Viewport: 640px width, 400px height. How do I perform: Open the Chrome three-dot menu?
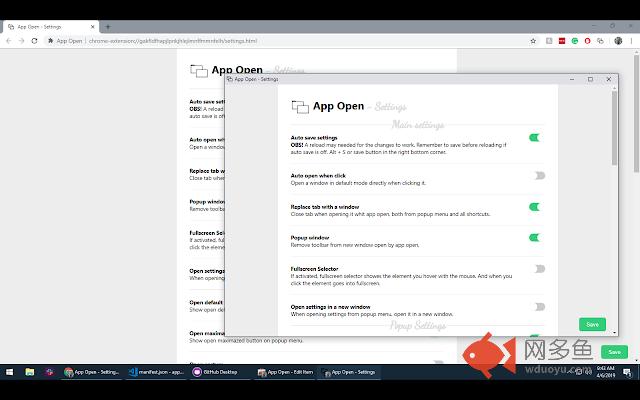[631, 41]
